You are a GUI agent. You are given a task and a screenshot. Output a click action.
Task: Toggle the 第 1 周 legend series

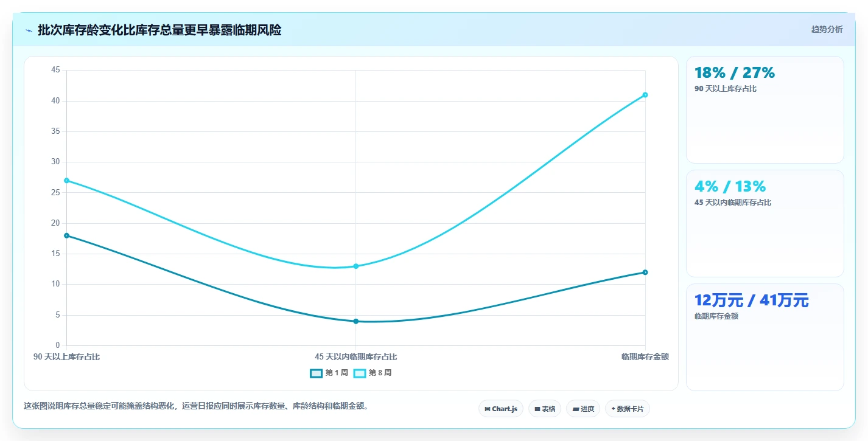(329, 373)
